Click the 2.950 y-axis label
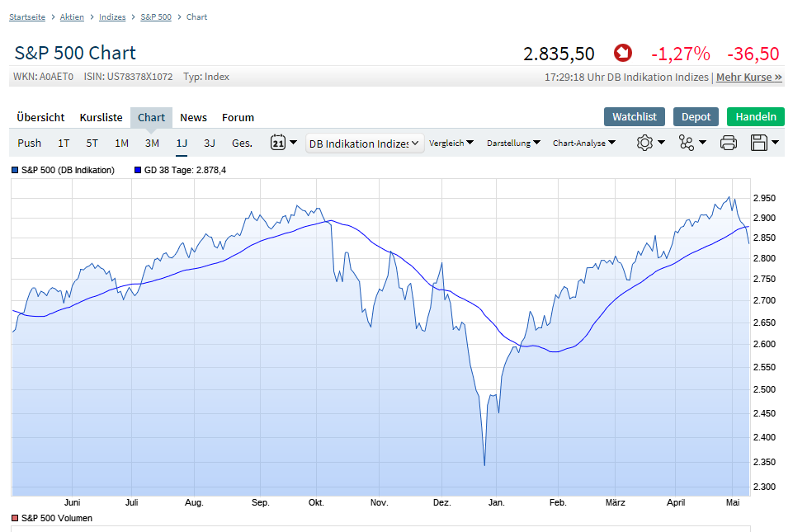The image size is (793, 532). coord(764,198)
